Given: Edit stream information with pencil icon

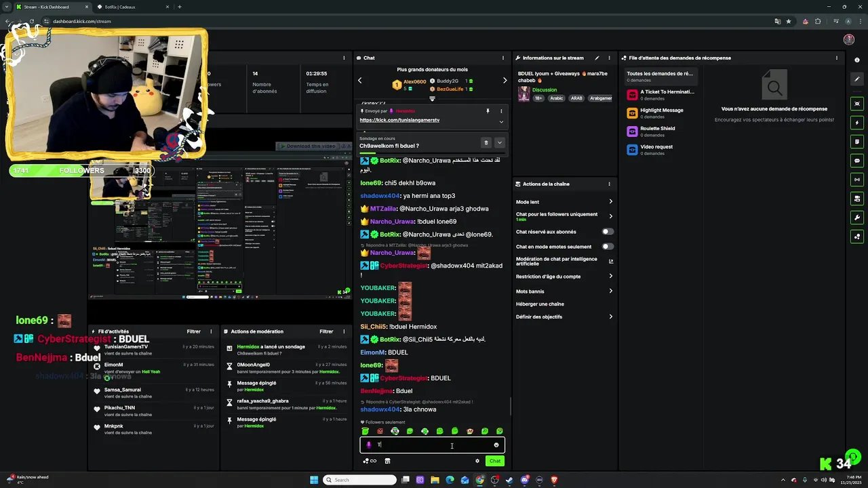Looking at the screenshot, I should [x=597, y=58].
